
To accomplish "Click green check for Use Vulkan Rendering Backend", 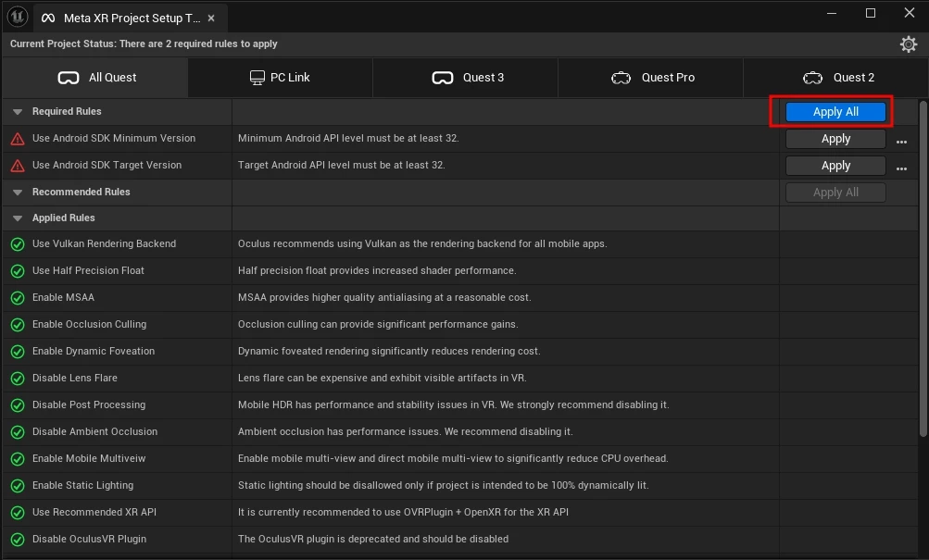I will [18, 243].
